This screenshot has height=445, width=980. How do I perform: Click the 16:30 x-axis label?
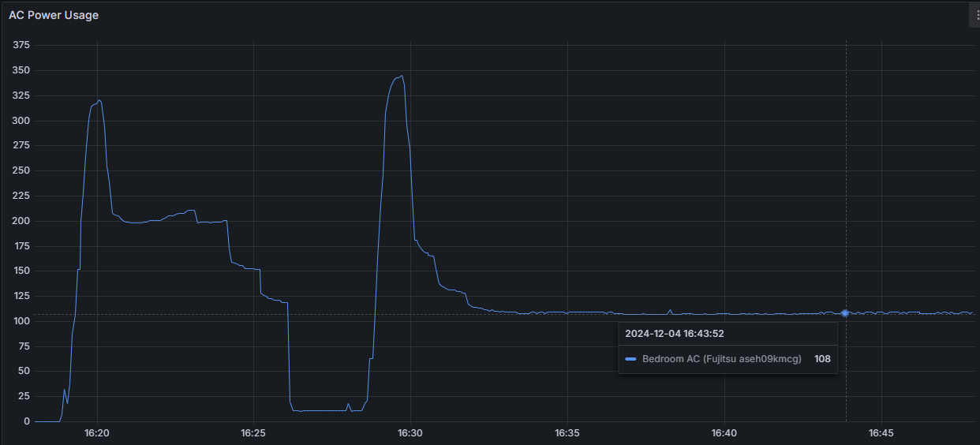410,433
